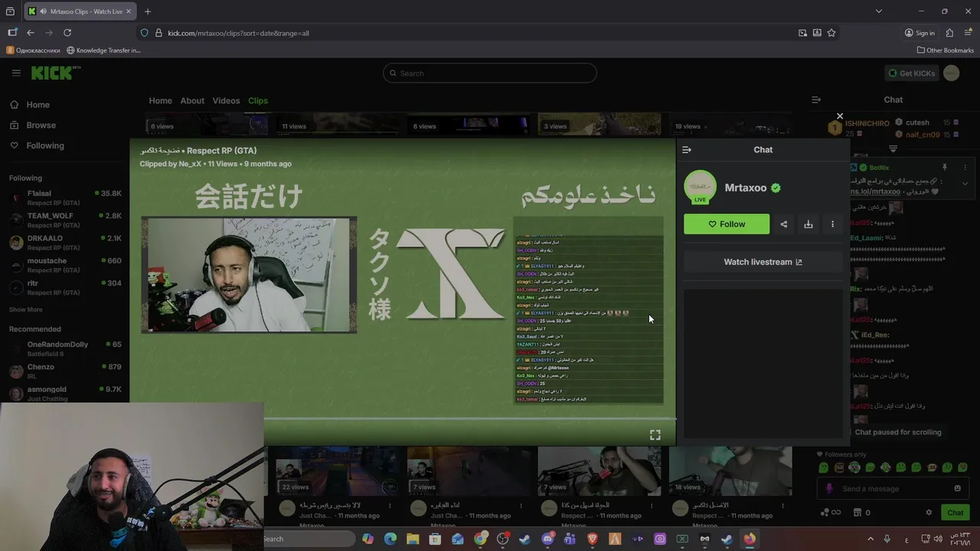Toggle fullscreen on the clip player
The width and height of the screenshot is (980, 551).
(x=655, y=435)
